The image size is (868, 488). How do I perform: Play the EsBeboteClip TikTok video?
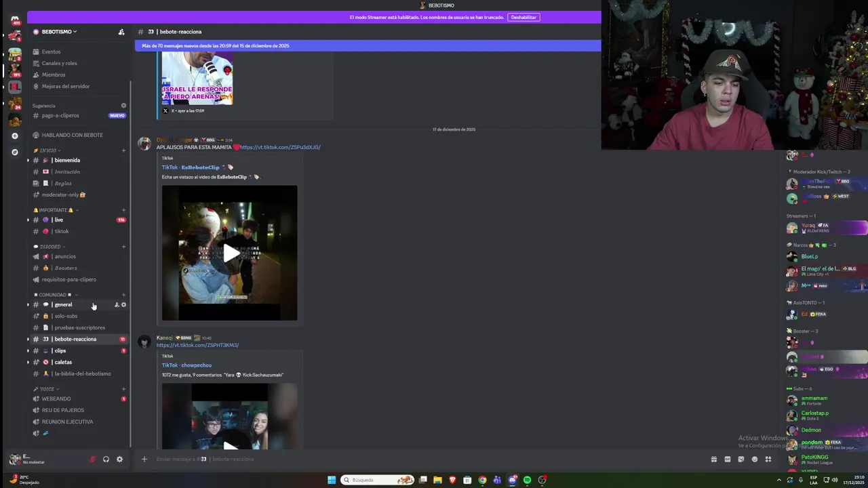pos(230,253)
